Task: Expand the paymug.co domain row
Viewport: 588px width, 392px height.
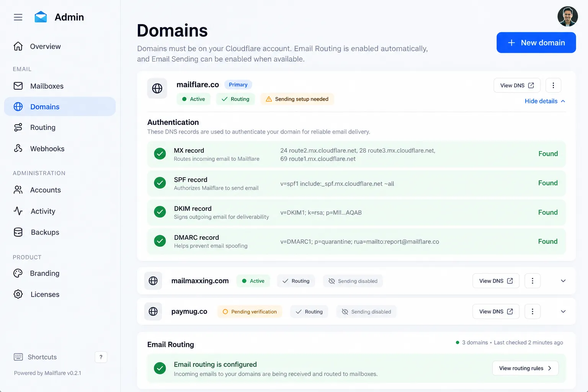Action: tap(563, 311)
